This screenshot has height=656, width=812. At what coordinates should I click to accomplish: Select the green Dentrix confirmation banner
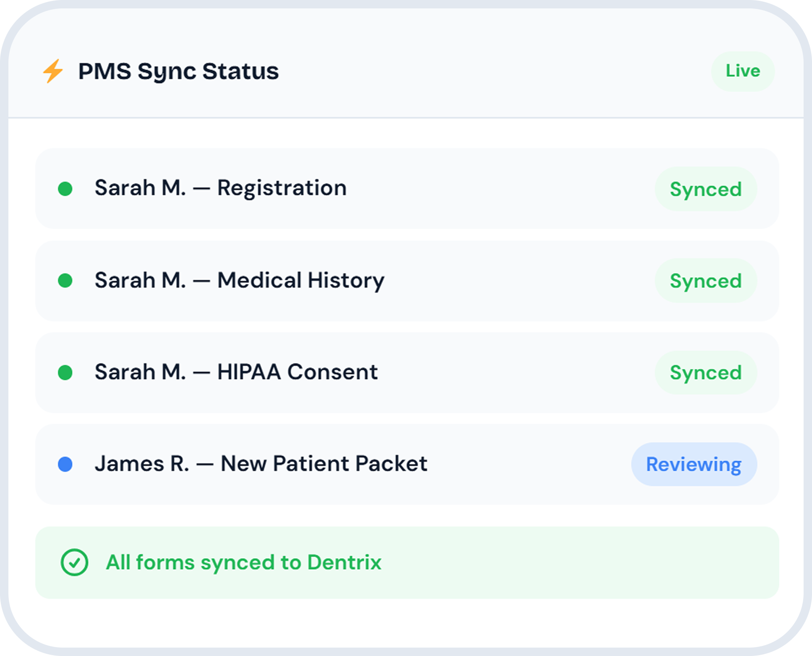coord(546,563)
